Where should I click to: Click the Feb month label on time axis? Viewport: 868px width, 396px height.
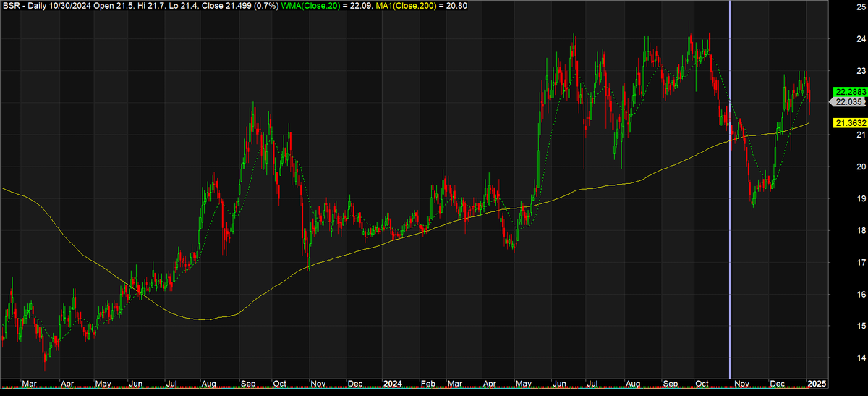[x=427, y=382]
